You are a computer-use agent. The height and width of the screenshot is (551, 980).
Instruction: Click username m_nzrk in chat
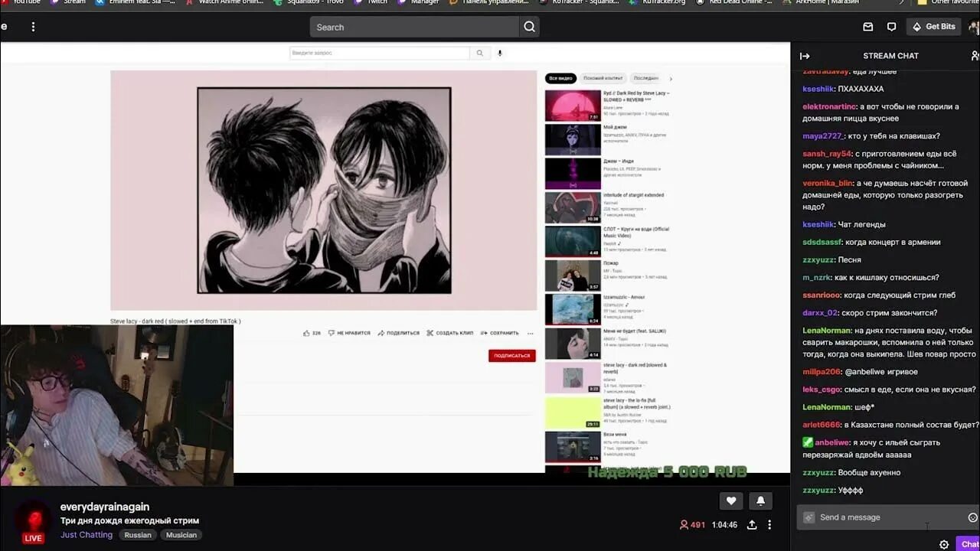tap(818, 277)
